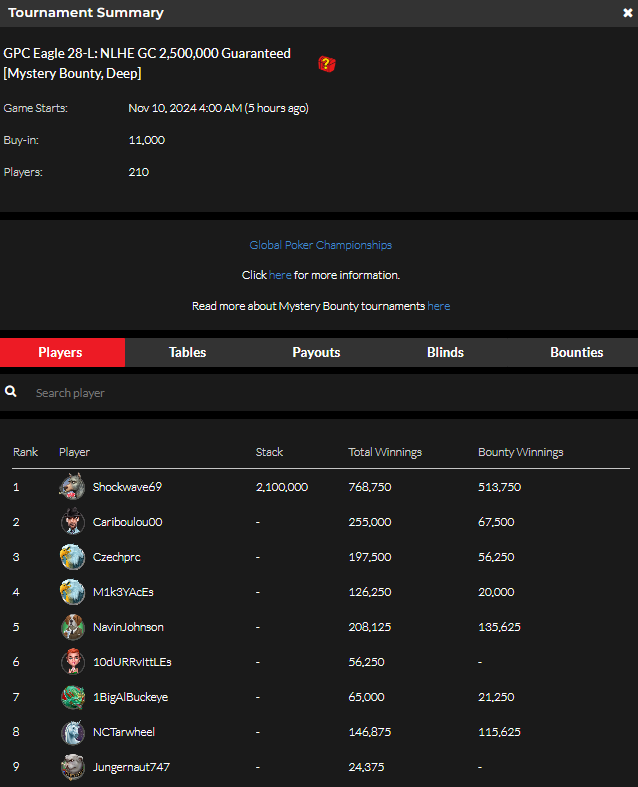Click bounty winnings 135,625
Screen dimensions: 638x787
pyautogui.click(x=499, y=627)
